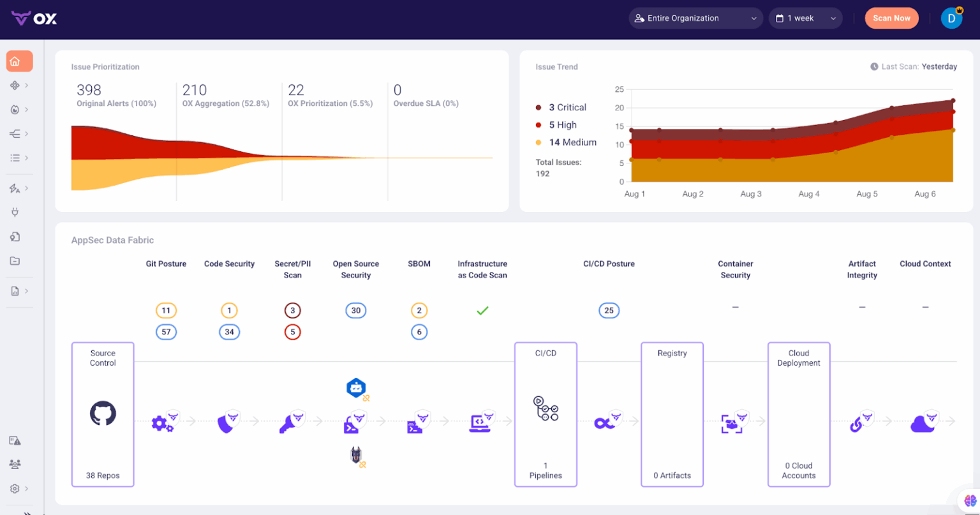Open the Entire Organization dropdown
980x515 pixels.
click(x=695, y=18)
